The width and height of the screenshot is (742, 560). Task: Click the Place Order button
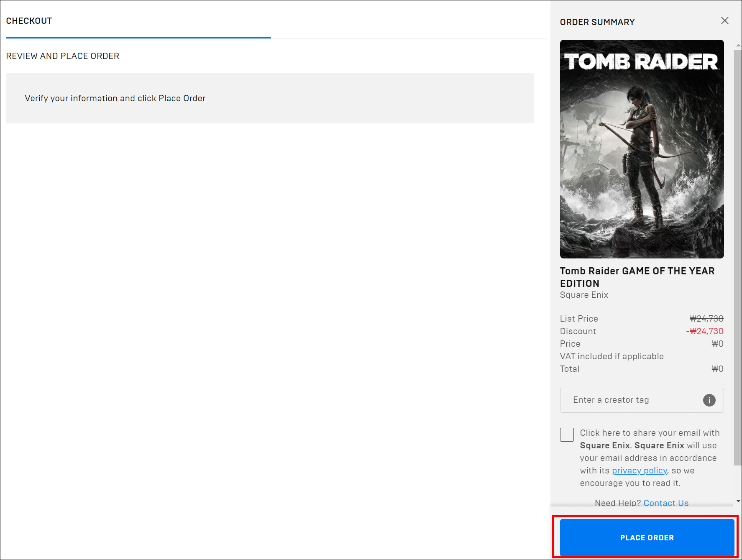point(647,537)
